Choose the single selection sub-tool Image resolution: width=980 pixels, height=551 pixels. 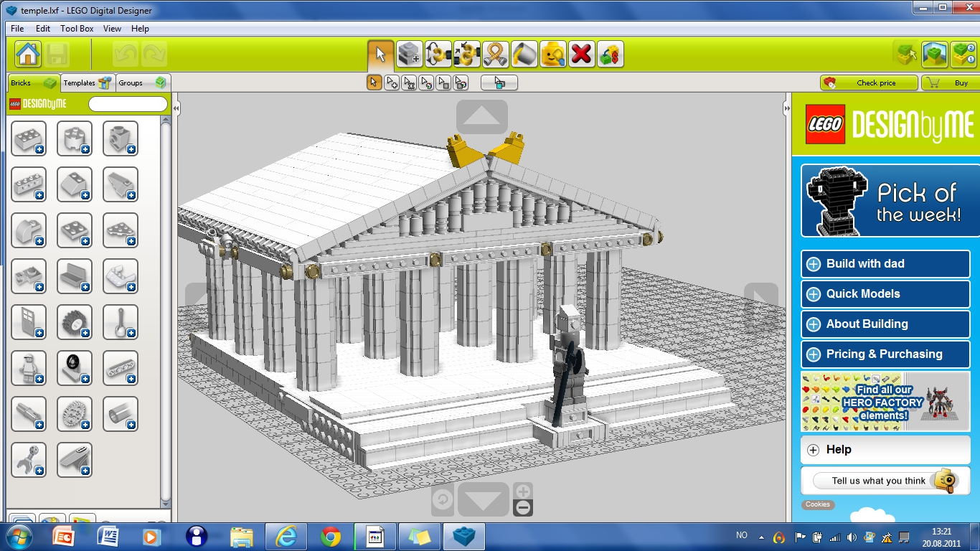point(374,83)
